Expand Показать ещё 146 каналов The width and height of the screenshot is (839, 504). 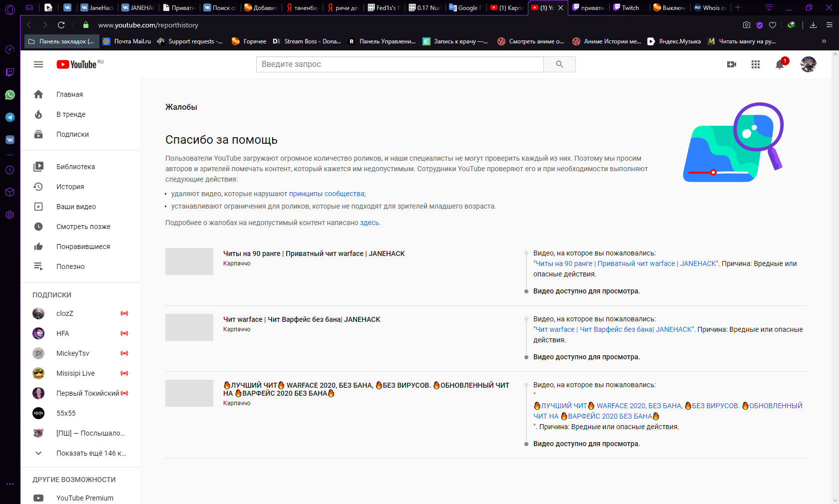(x=80, y=453)
